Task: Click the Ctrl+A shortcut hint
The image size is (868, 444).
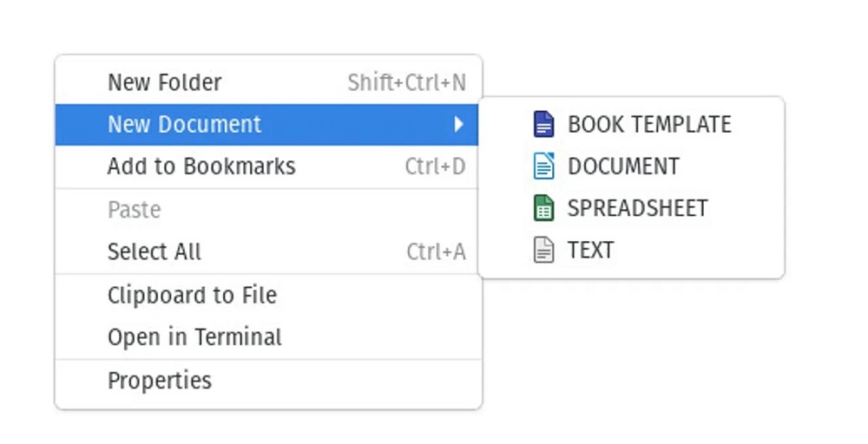Action: (436, 252)
